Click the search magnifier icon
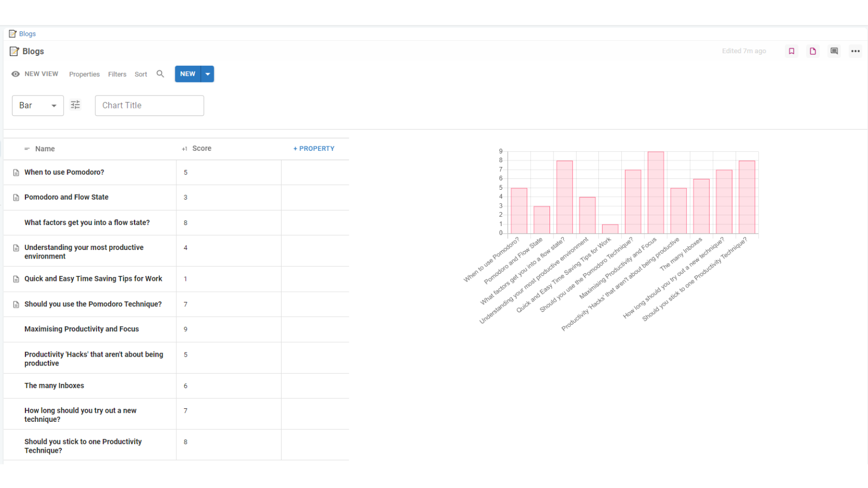Viewport: 868px width, 488px height. point(160,74)
